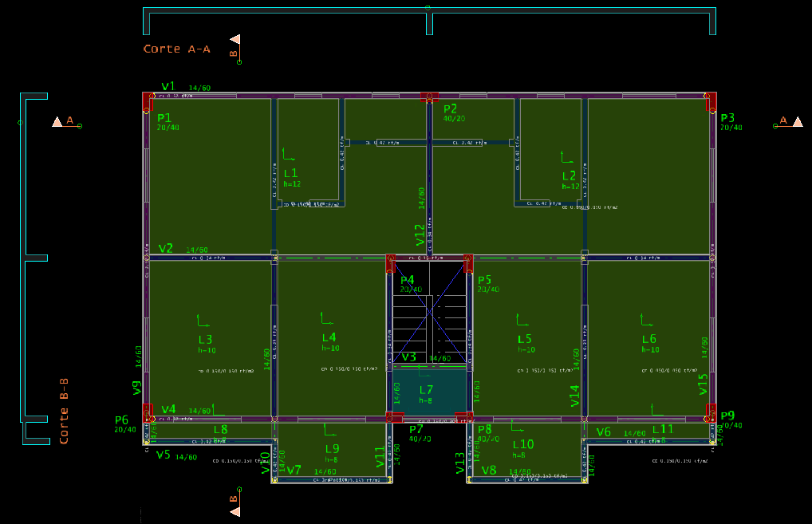Click the Corte A-A title text

click(x=176, y=49)
